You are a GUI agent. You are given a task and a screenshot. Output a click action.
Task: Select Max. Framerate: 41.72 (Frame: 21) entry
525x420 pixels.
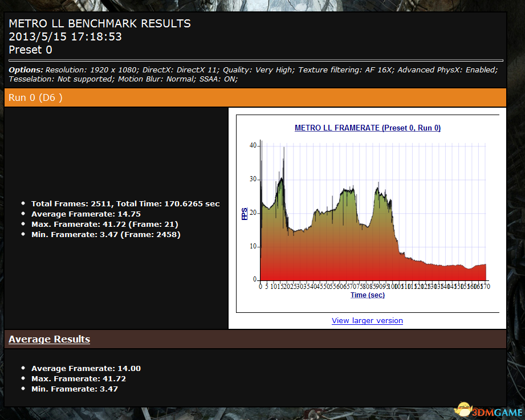click(105, 224)
